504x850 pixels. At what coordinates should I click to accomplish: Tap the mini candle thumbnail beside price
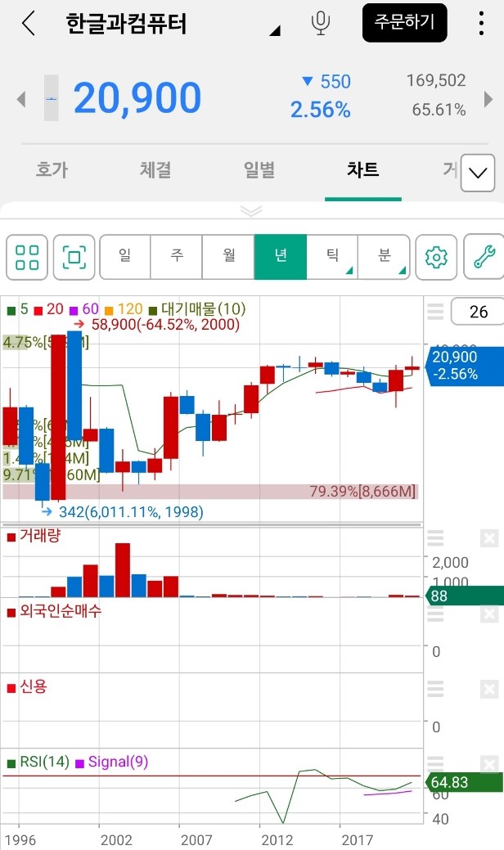click(51, 98)
